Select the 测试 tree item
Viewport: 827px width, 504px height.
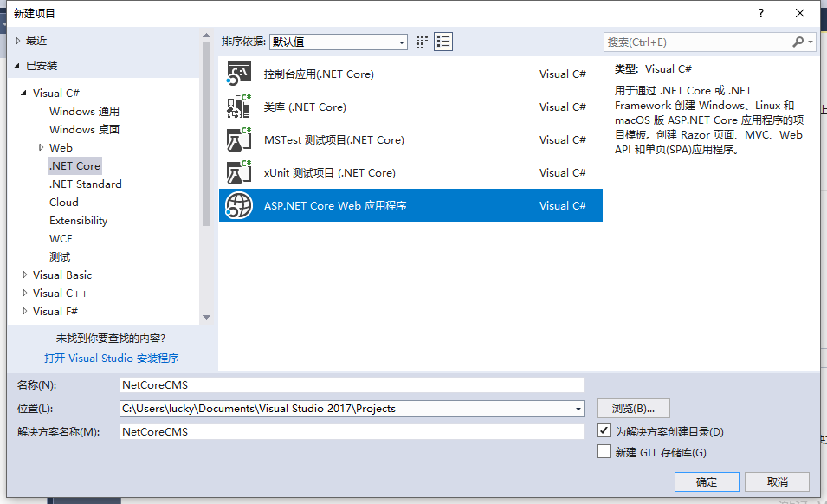tap(60, 256)
